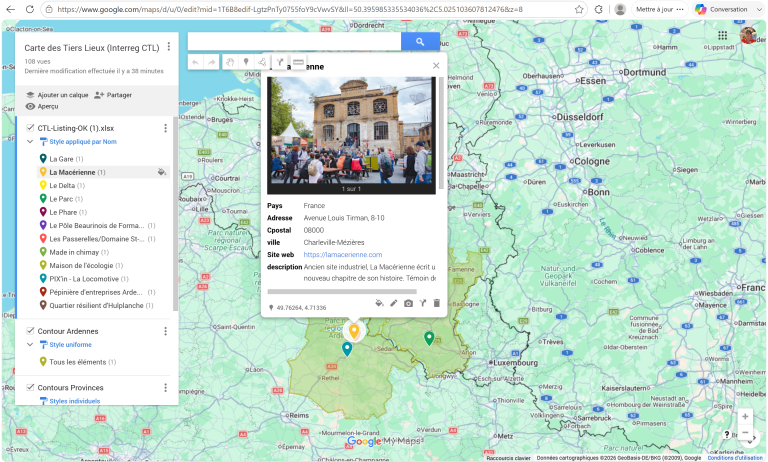Select Le Parc in the layer list
768x462 pixels.
point(61,199)
